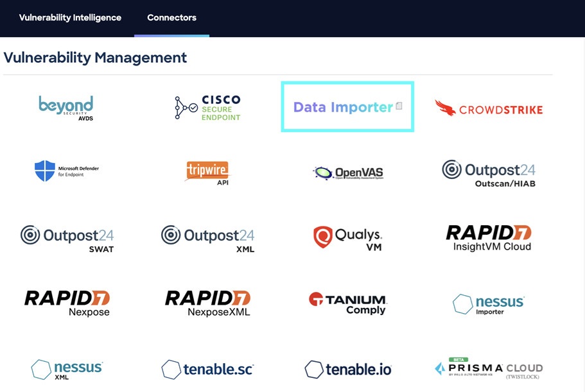Open the Vulnerability Intelligence tab
The width and height of the screenshot is (585, 392).
pos(70,17)
